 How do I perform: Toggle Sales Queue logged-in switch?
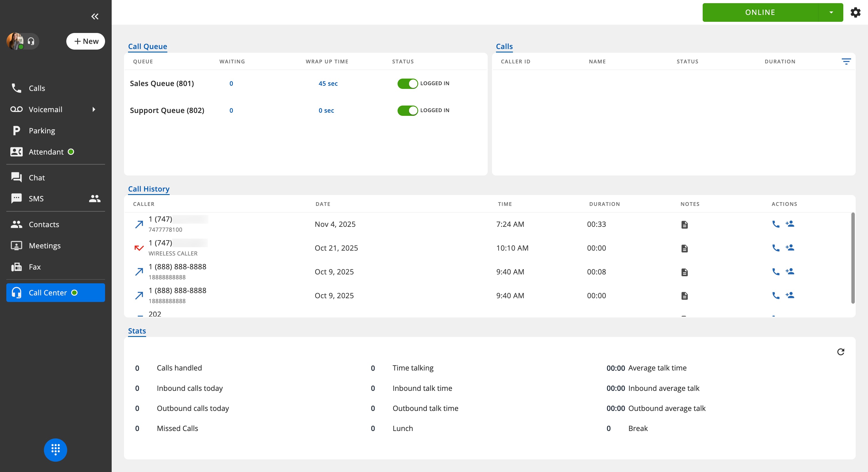[407, 83]
